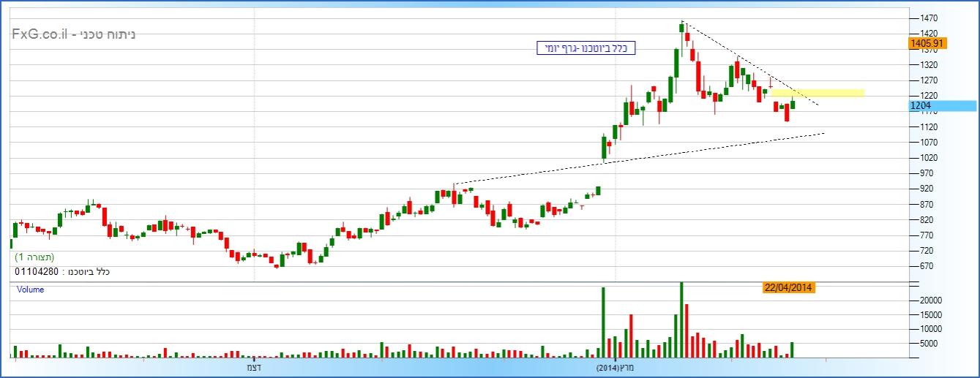The width and height of the screenshot is (980, 378).
Task: Click the 20000 label on volume axis
Action: (931, 300)
